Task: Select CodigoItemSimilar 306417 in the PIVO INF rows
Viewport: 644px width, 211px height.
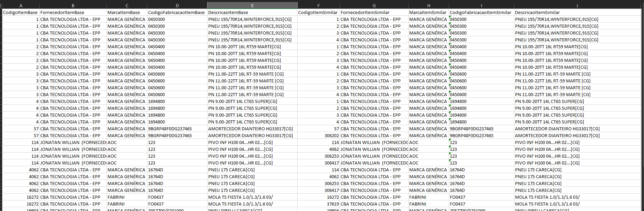Action: tap(318, 163)
